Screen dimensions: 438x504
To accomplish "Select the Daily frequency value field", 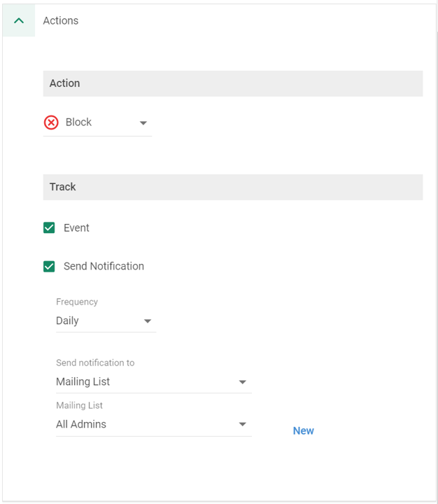I will 106,321.
